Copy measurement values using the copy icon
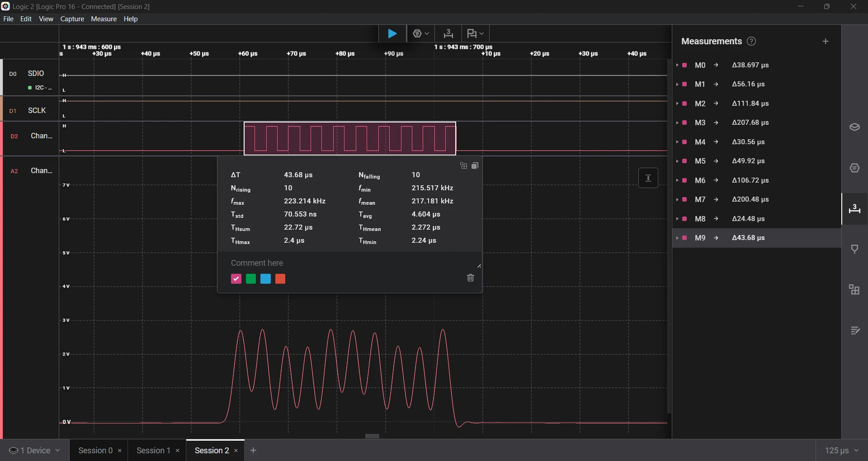Viewport: 868px width, 461px height. pyautogui.click(x=475, y=166)
